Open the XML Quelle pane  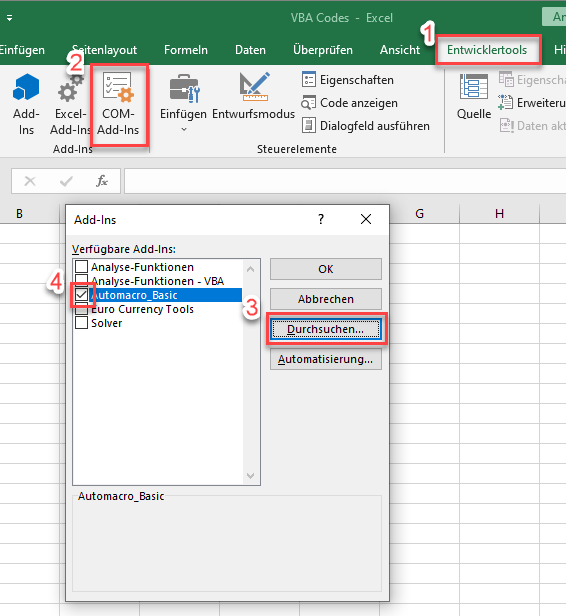click(474, 97)
